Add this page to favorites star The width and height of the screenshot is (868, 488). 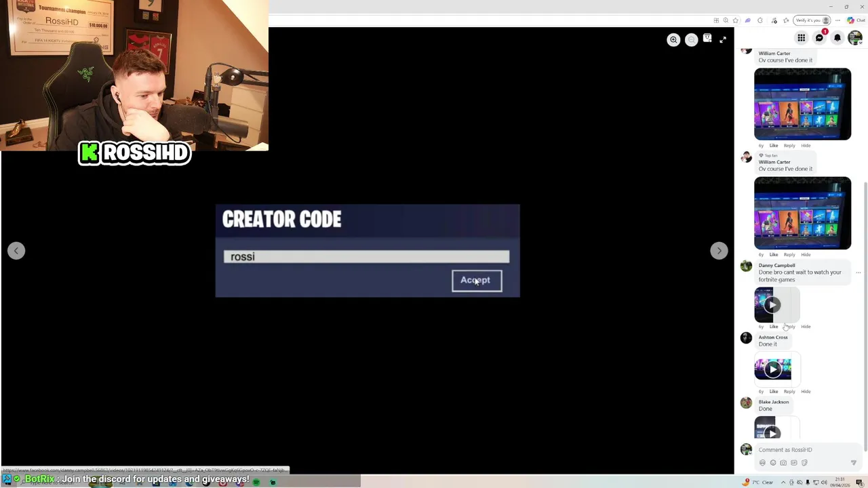pyautogui.click(x=735, y=20)
